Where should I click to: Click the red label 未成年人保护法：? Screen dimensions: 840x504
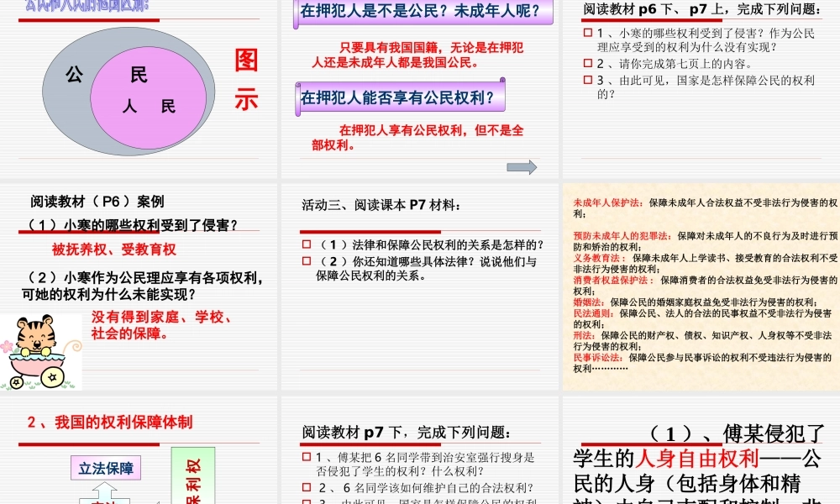(608, 202)
